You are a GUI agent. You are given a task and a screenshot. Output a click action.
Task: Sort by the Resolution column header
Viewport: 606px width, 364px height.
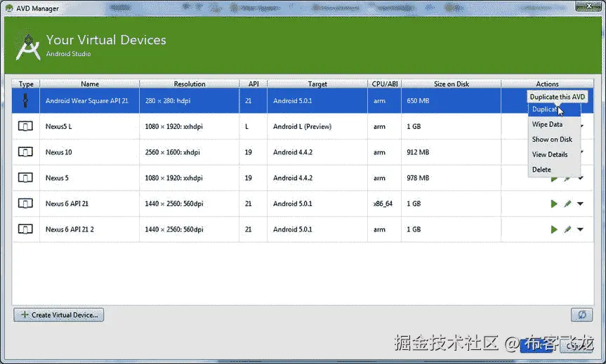pyautogui.click(x=190, y=83)
